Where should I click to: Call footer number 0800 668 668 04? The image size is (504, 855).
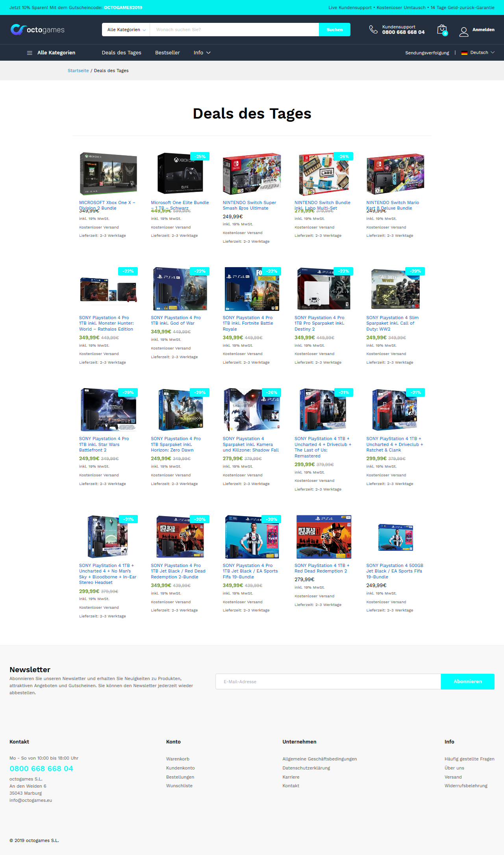pos(41,769)
